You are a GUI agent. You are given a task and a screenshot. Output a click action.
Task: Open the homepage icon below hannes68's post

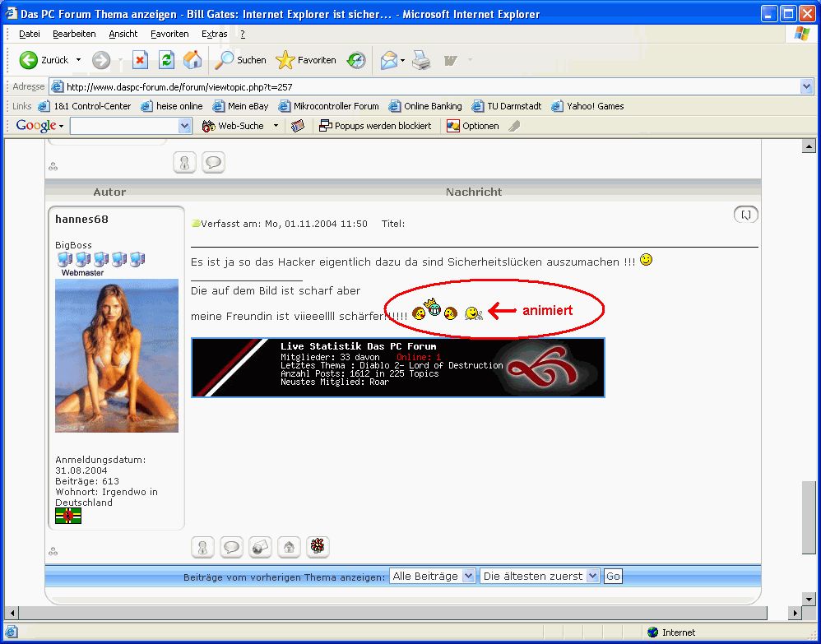coord(289,547)
